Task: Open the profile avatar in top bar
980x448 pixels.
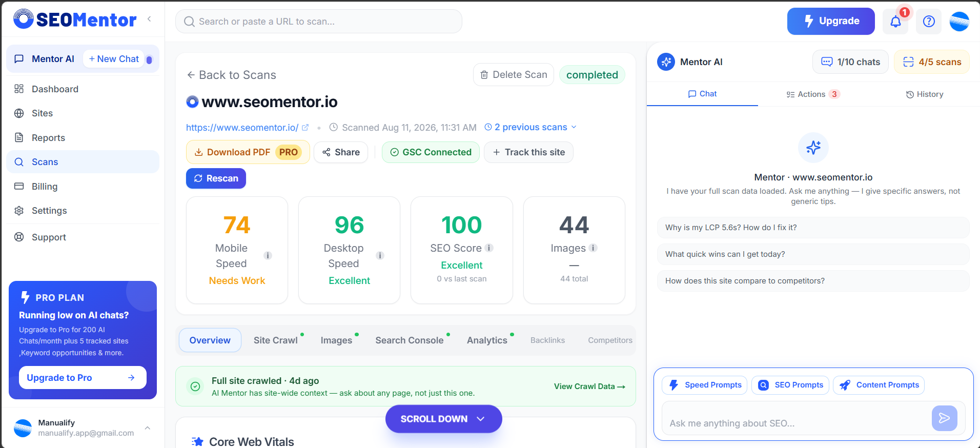Action: pyautogui.click(x=959, y=22)
